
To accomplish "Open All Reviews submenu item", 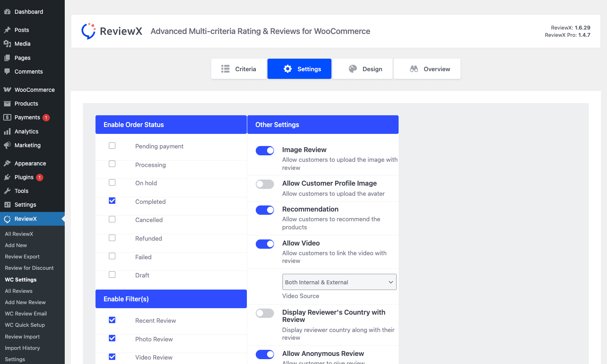I will (19, 291).
